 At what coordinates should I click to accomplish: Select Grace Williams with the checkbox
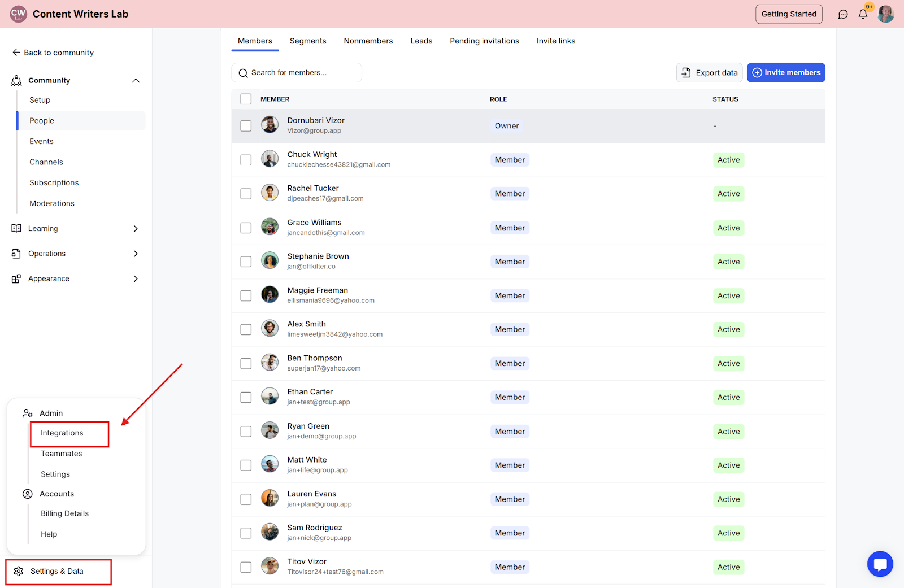[246, 228]
